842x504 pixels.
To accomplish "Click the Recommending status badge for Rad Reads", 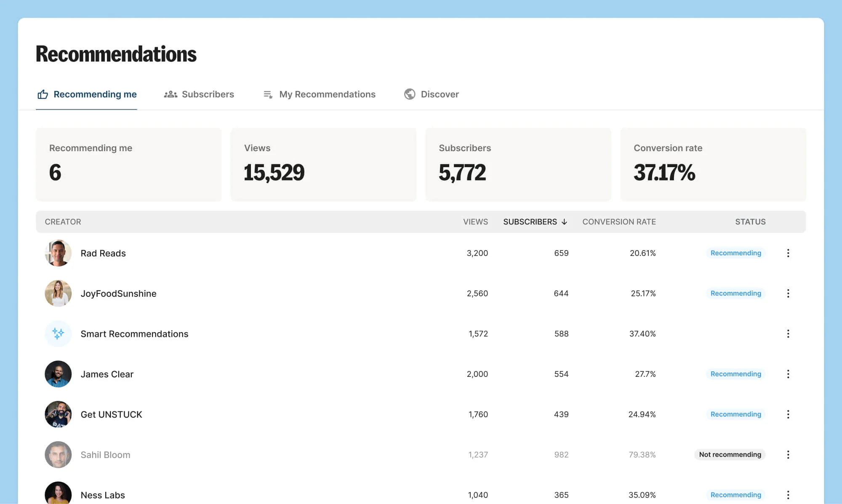I will coord(735,253).
